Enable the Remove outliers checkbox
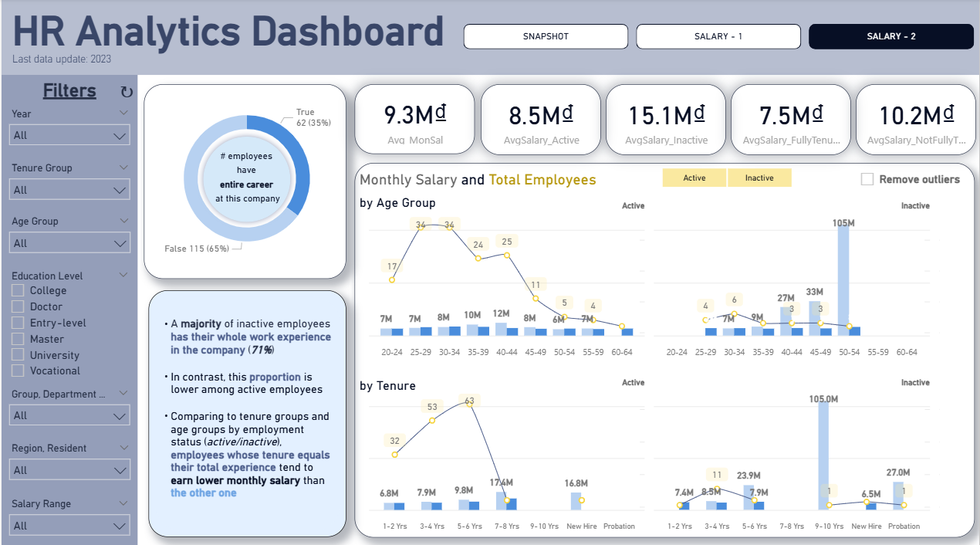This screenshot has width=980, height=545. pyautogui.click(x=867, y=179)
